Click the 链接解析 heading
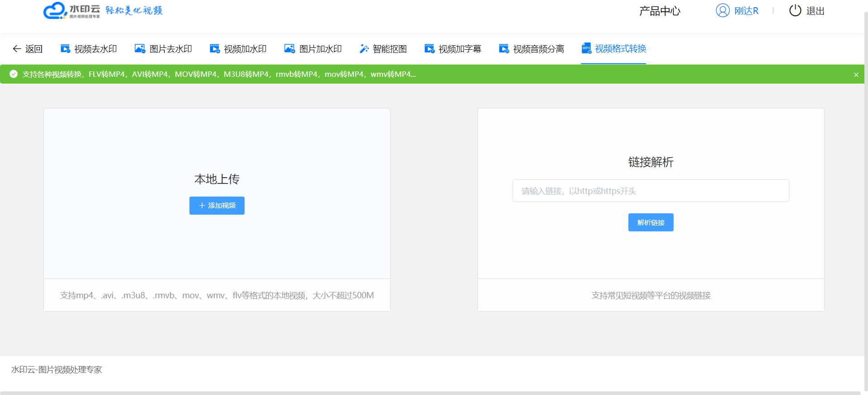This screenshot has height=395, width=868. click(651, 162)
